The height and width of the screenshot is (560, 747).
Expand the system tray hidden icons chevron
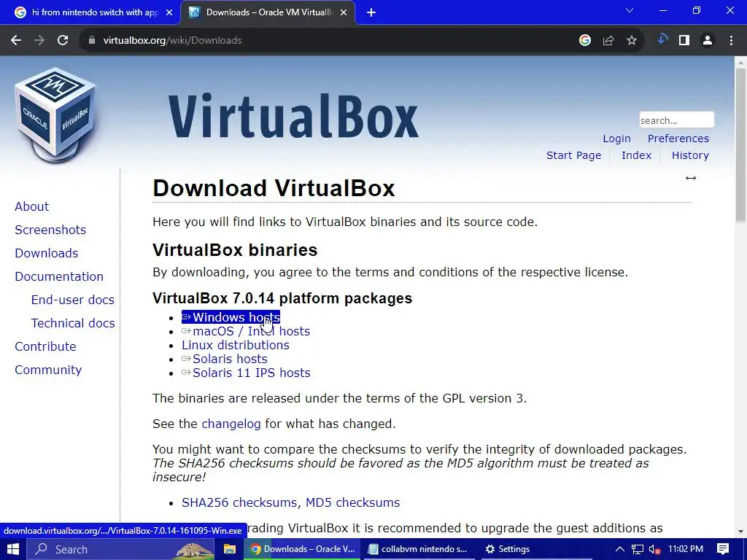pyautogui.click(x=620, y=549)
